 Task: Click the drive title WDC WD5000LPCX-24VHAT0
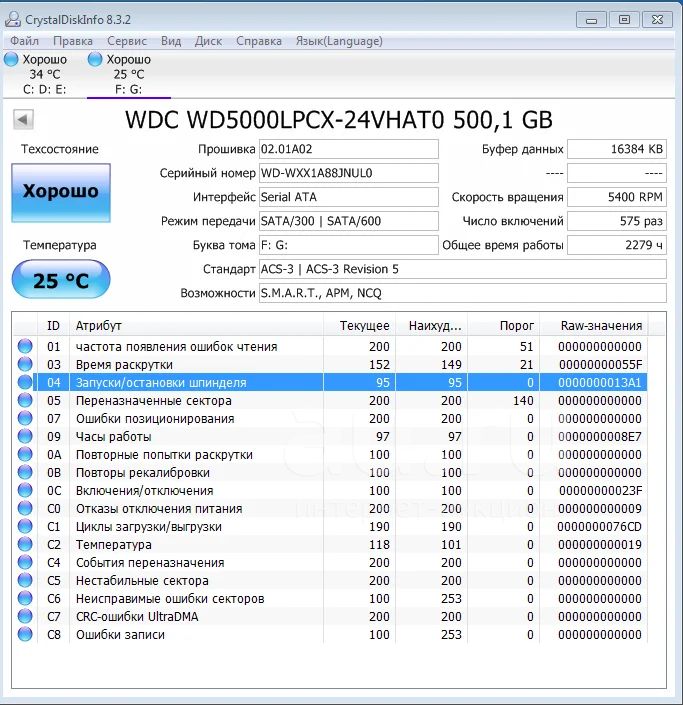coord(285,120)
